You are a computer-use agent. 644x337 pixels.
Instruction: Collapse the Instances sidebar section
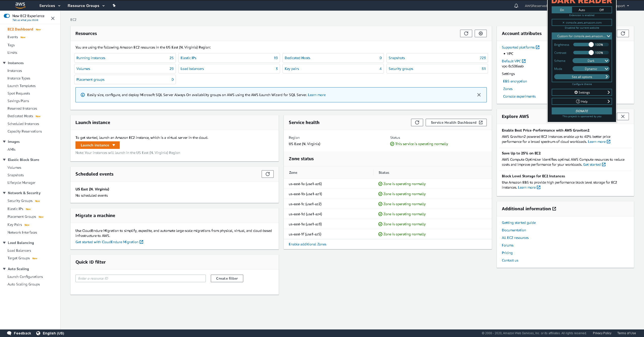4,63
